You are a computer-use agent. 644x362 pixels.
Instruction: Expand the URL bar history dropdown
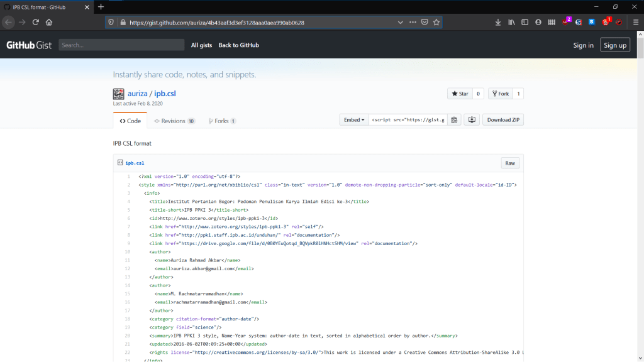coord(401,22)
